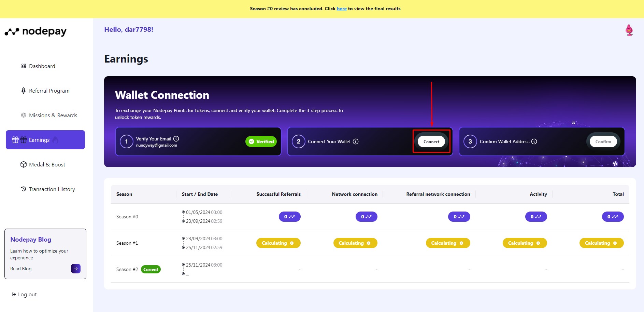The height and width of the screenshot is (312, 644).
Task: Click the Season #2 start date 25/11/2024
Action: point(198,265)
